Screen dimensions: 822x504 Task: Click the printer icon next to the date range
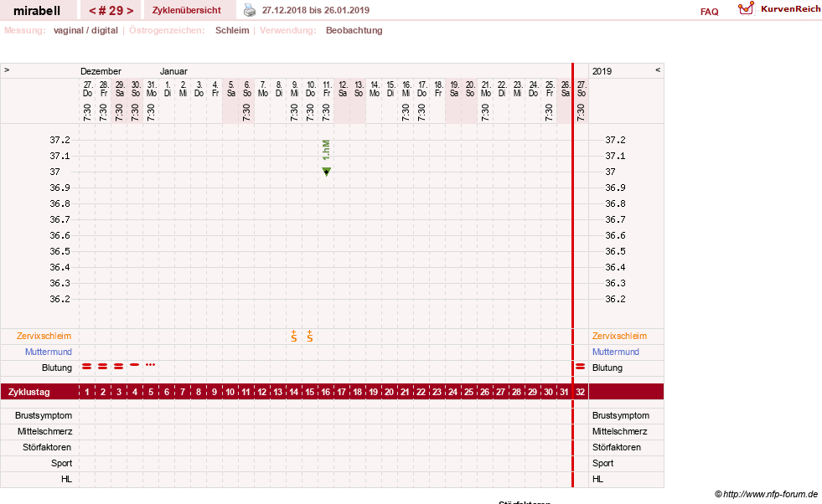250,10
